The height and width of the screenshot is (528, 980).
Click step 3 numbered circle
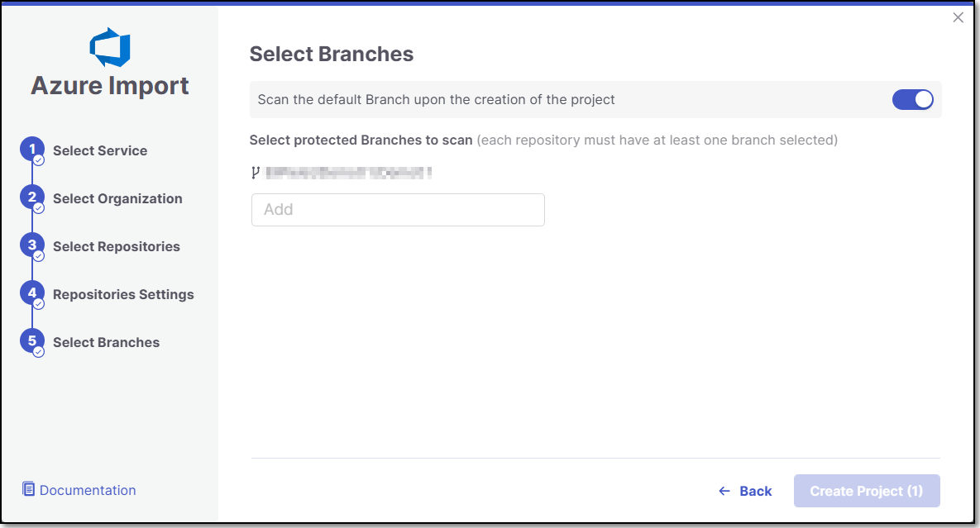point(32,245)
